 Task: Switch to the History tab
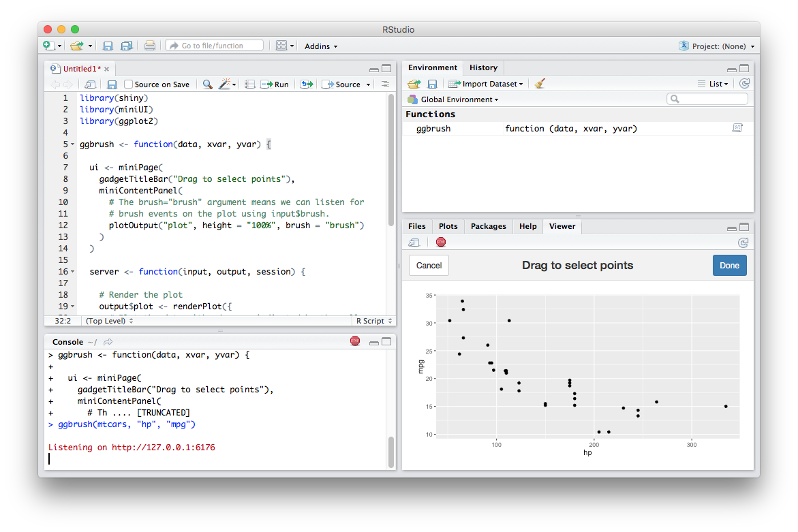(x=483, y=67)
